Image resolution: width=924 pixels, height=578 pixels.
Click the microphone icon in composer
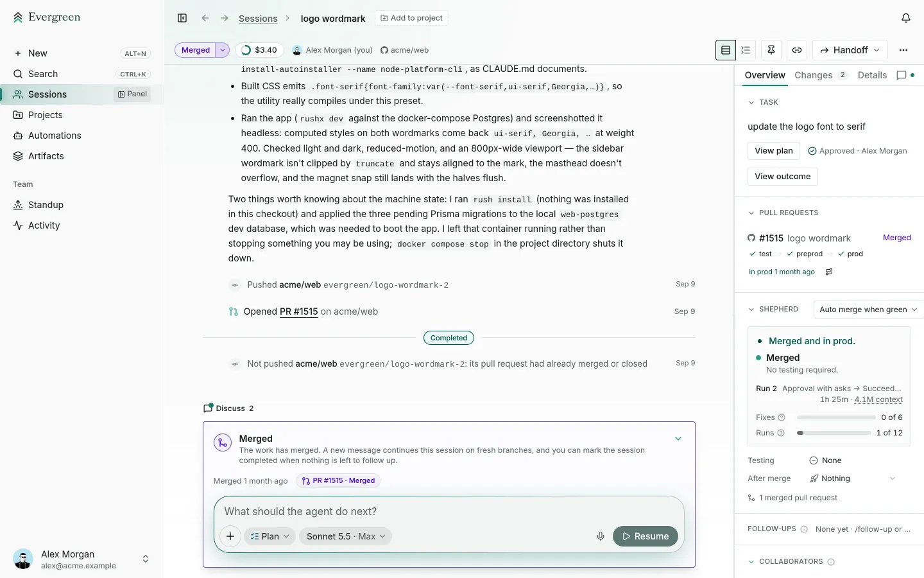601,536
